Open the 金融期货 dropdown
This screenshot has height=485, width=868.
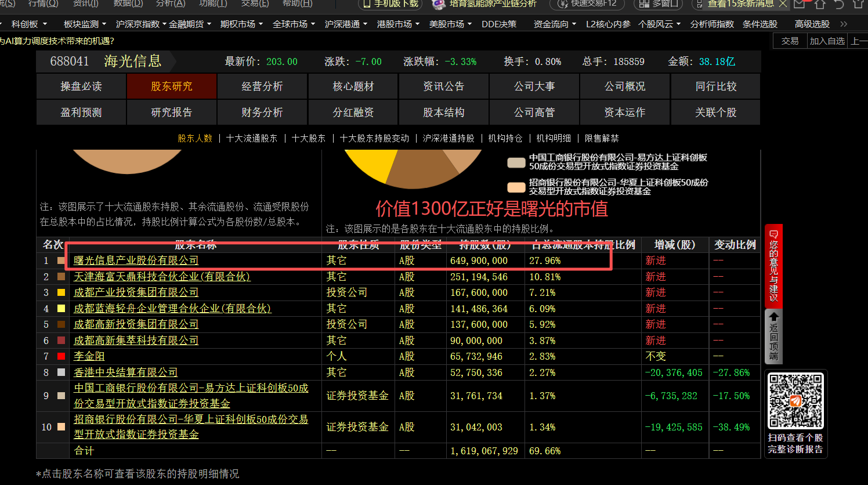coord(190,24)
